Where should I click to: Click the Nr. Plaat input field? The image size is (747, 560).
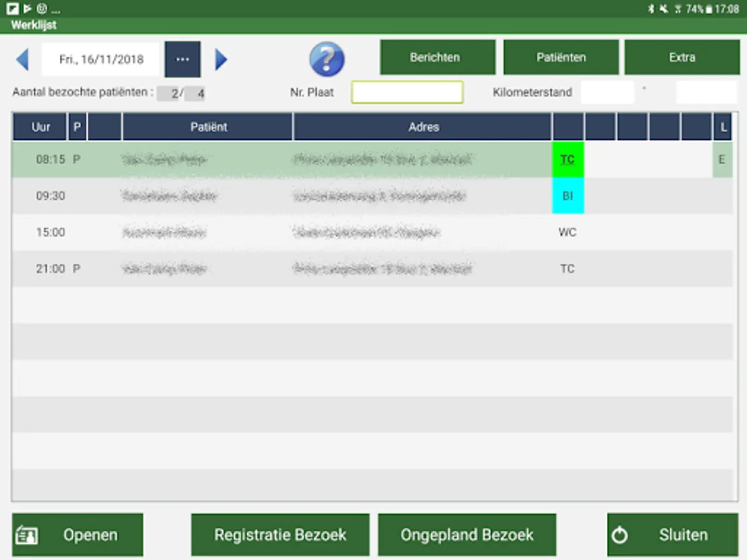pos(407,92)
